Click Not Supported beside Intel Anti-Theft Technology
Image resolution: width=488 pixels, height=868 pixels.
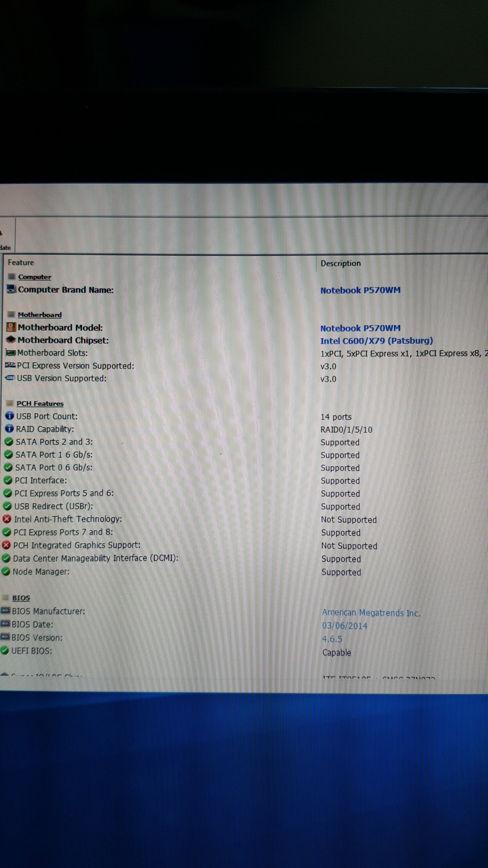[349, 520]
